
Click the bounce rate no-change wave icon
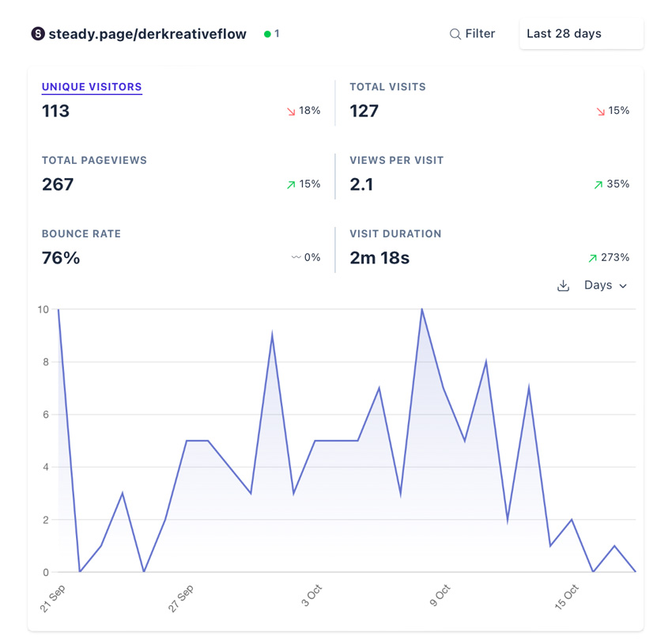(x=296, y=258)
